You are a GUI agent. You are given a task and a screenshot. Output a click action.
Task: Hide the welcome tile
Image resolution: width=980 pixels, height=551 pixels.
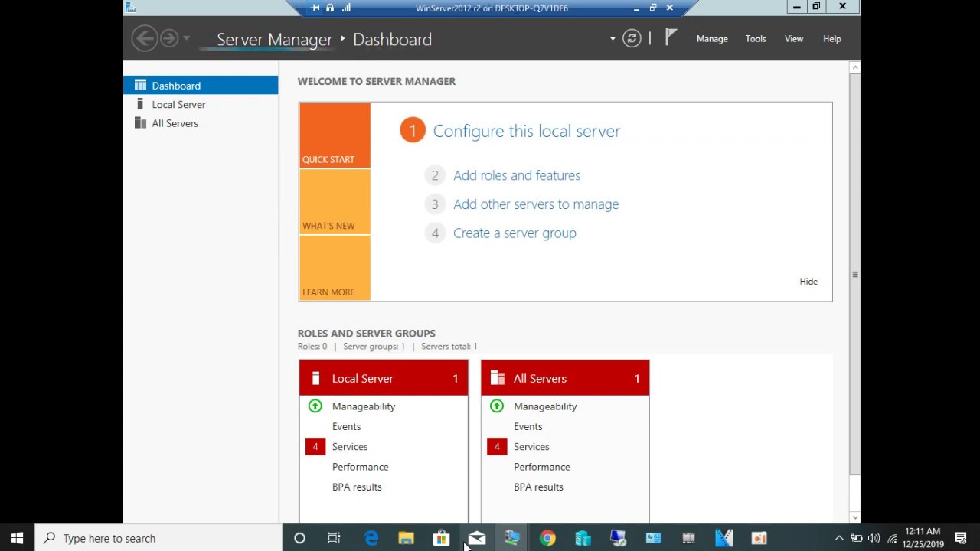(808, 282)
